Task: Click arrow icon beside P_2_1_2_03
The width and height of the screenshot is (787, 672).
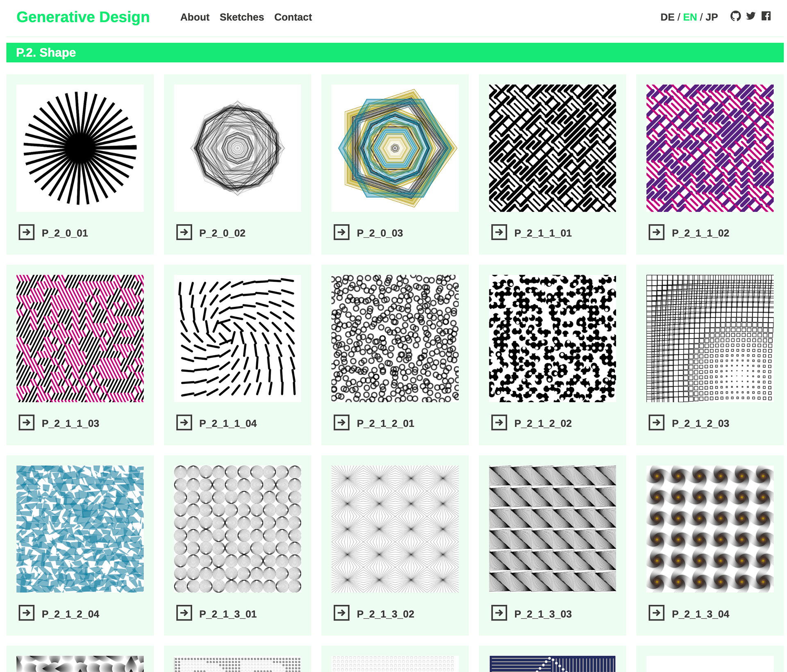Action: [x=656, y=422]
